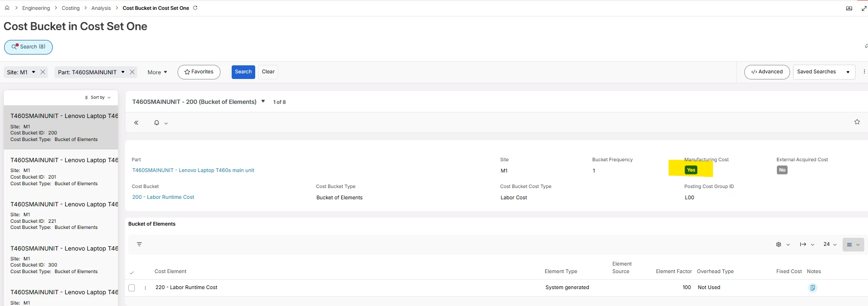The height and width of the screenshot is (306, 868).
Task: Sort by the Cost Element column header
Action: click(171, 272)
